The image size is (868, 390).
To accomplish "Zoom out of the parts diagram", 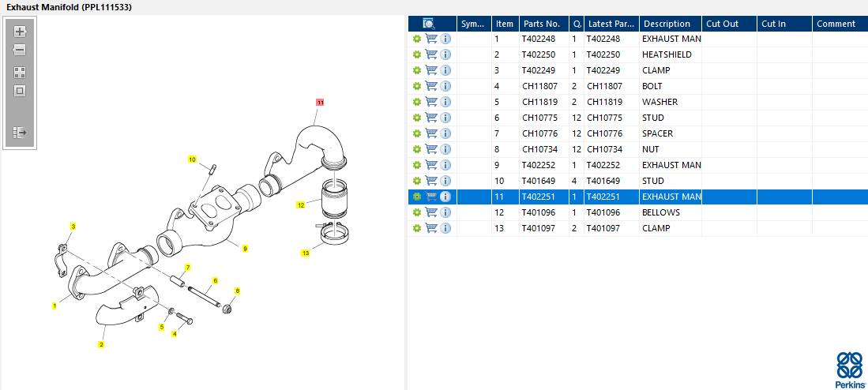I will pyautogui.click(x=20, y=50).
